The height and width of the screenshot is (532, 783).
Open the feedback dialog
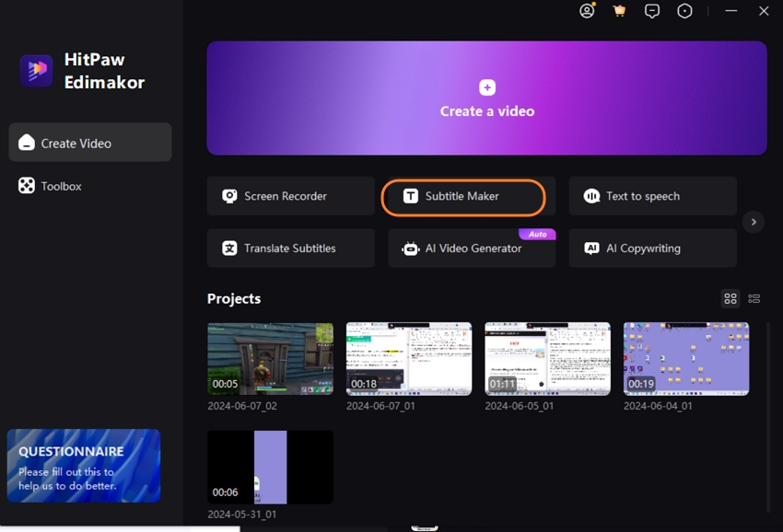[x=652, y=11]
